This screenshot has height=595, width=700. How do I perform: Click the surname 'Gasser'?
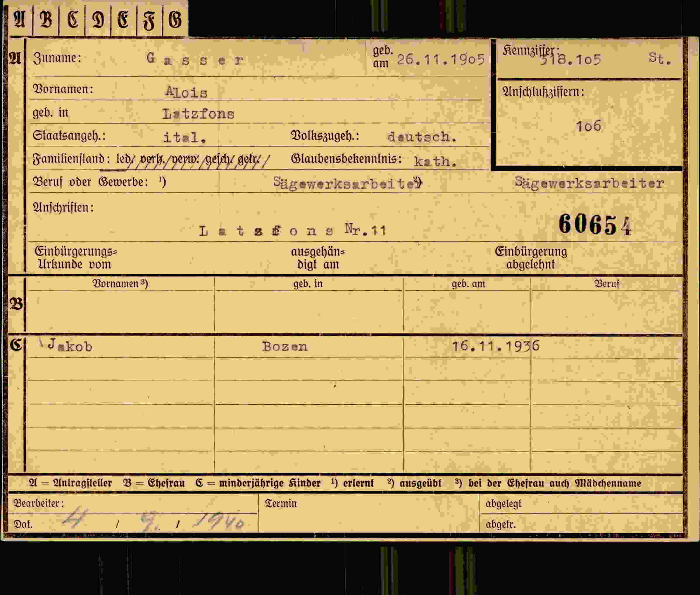point(195,59)
